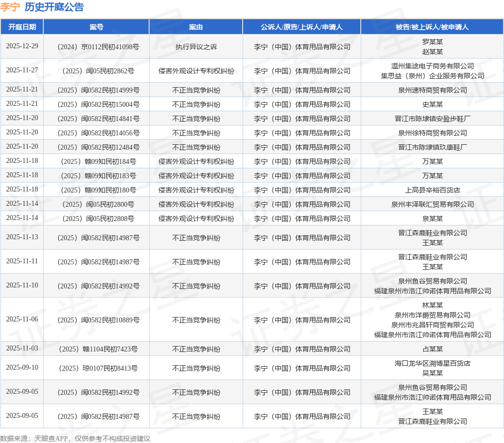Viewport: 504px width, 443px height.
Task: Select case number (2025)琼0107民初8413号
Action: [98, 368]
